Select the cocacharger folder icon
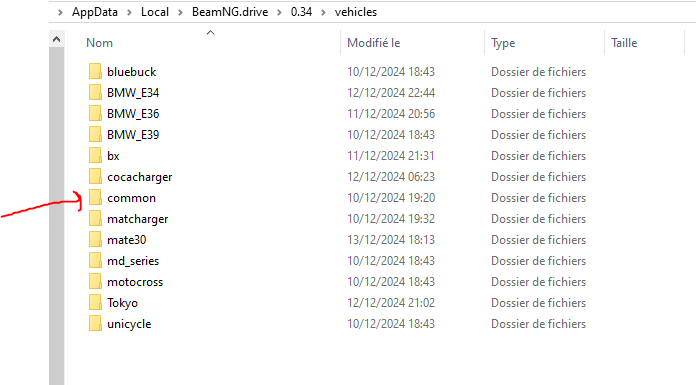Image resolution: width=696 pixels, height=385 pixels. tap(95, 176)
